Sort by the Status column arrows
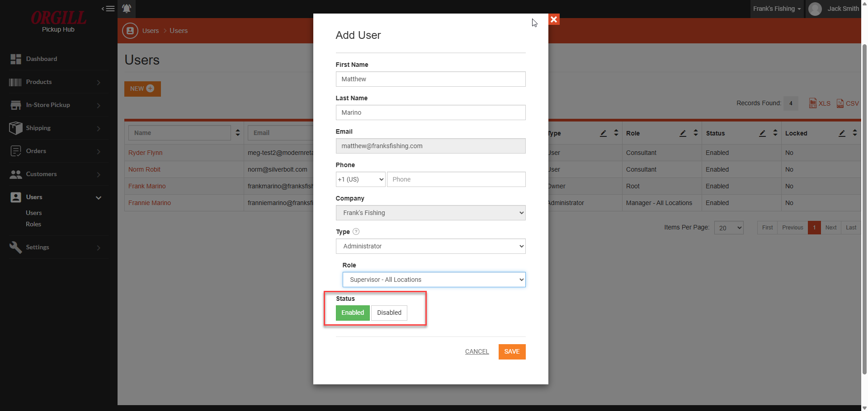 [x=775, y=133]
